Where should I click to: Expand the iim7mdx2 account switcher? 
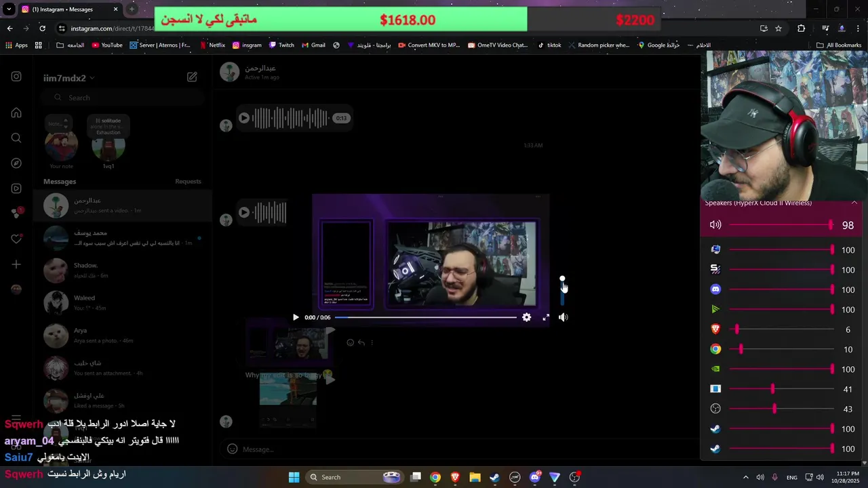point(68,78)
